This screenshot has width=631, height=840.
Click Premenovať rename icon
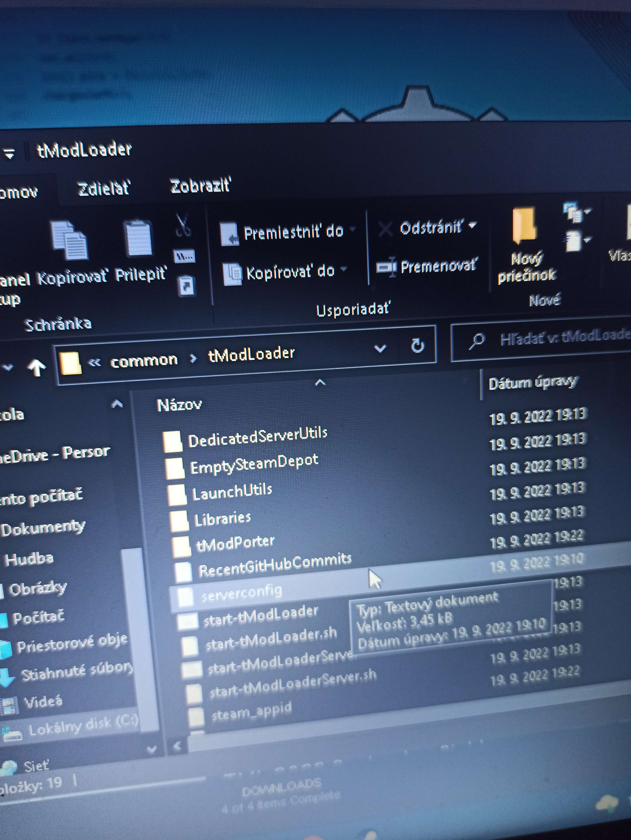[x=386, y=266]
